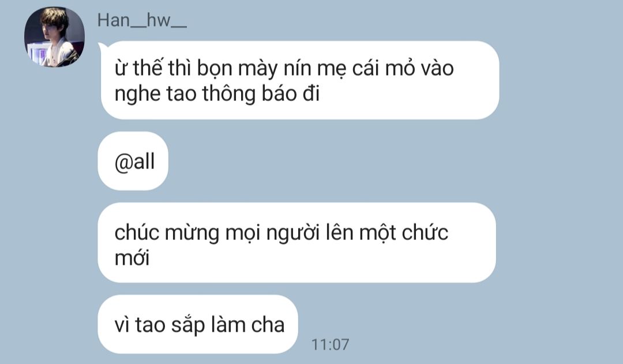
Task: Select the message starting "ừ thế thì bọn mày"
Action: [300, 80]
